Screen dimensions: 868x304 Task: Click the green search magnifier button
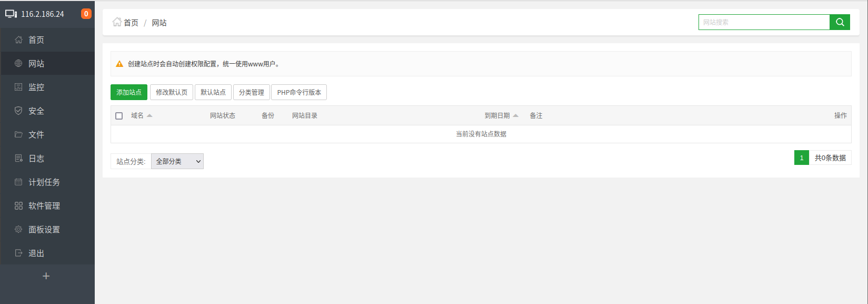(840, 22)
